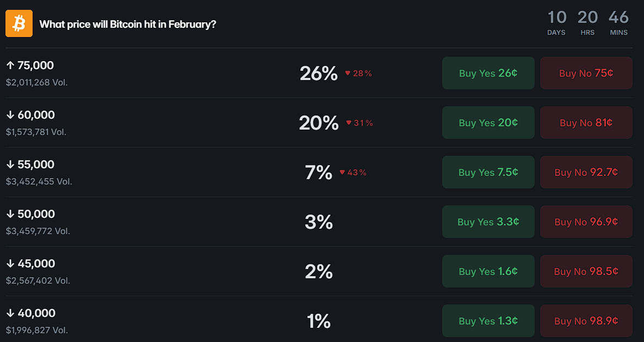This screenshot has height=342, width=644.
Task: Click the Bitcoin logo icon
Action: click(18, 23)
